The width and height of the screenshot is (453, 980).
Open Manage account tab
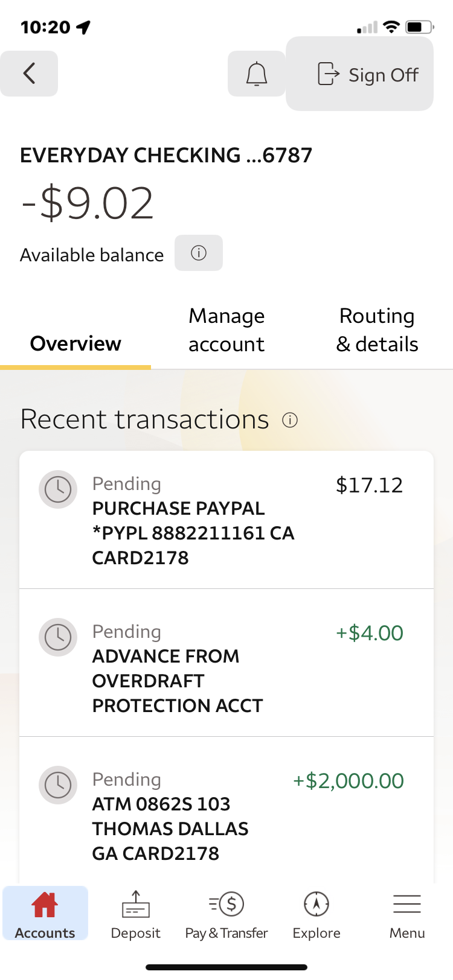click(226, 330)
